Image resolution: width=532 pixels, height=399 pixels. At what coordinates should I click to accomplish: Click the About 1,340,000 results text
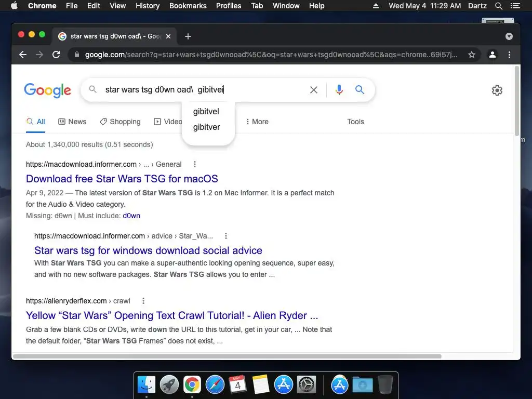pos(89,144)
